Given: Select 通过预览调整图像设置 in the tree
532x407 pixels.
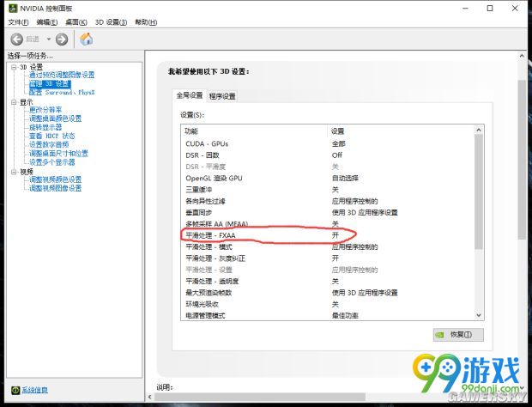Looking at the screenshot, I should tap(62, 75).
